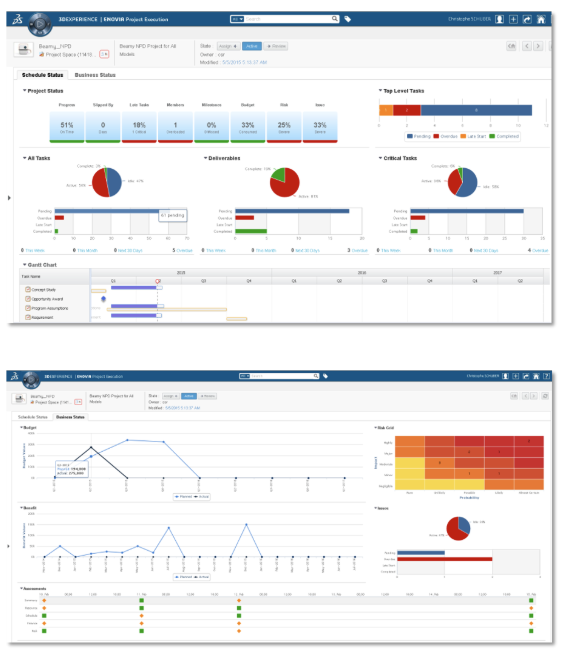This screenshot has width=574, height=660.
Task: Open the Modified date link in the upper window
Action: point(244,62)
